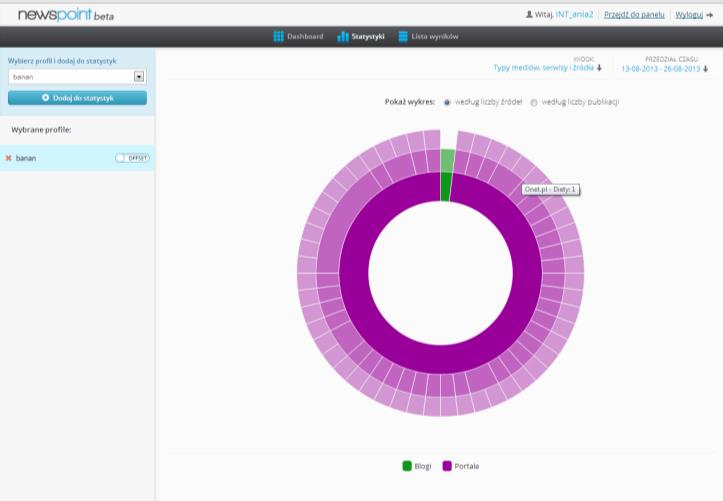
Task: Expand the Typy mediów, serwisy i źródła view dropdown
Action: (x=547, y=68)
